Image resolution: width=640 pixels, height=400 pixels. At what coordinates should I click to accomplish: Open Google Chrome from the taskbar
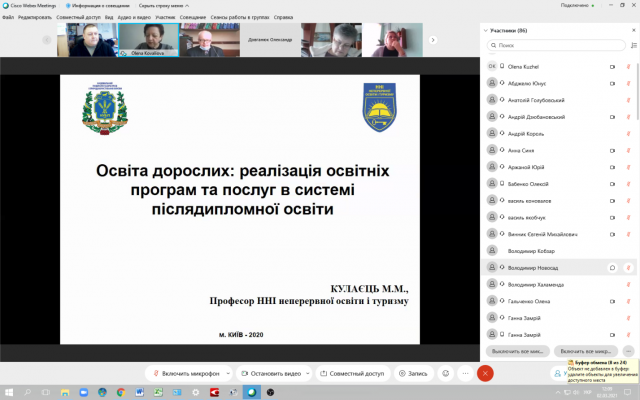point(120,392)
